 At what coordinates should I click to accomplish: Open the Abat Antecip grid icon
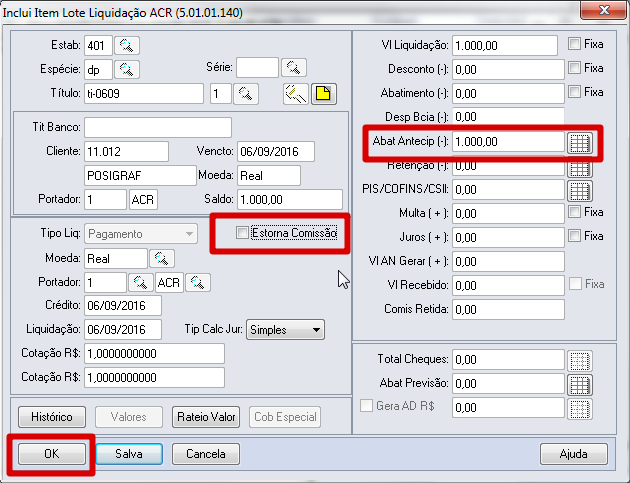pyautogui.click(x=580, y=143)
